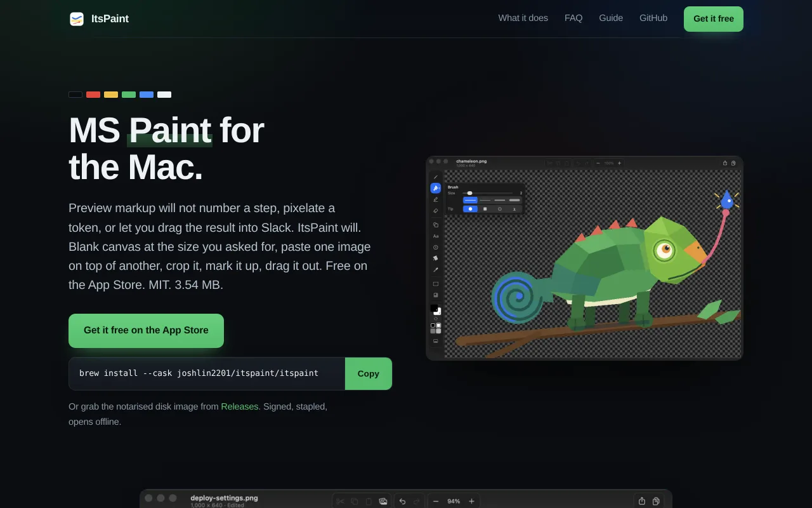Choose the Fill bucket tool in the chameleon.png window
This screenshot has width=812, height=508.
436,258
